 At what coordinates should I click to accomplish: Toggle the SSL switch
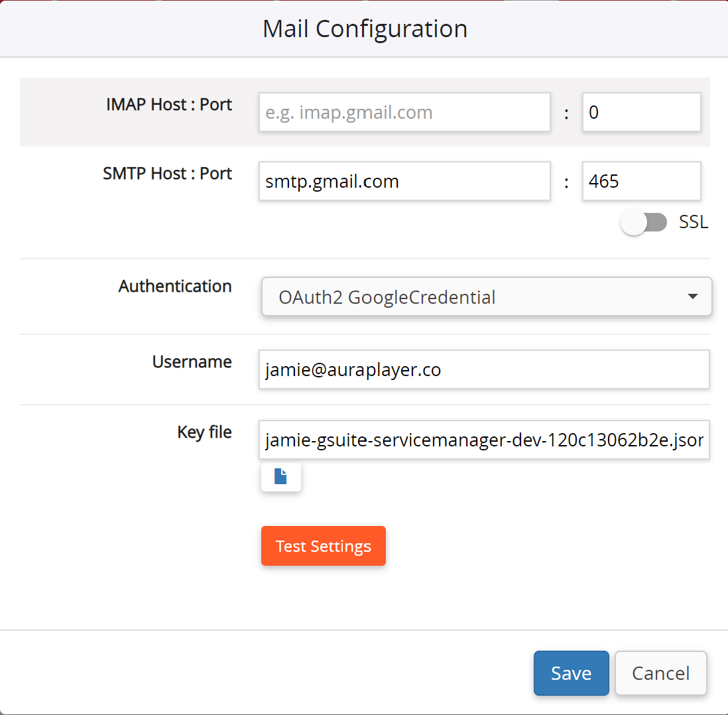(644, 223)
